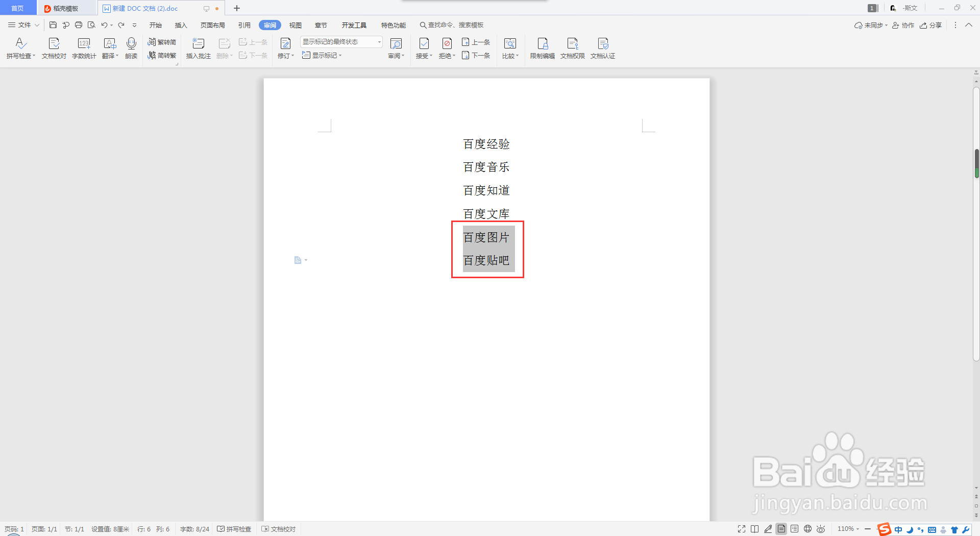Switch to the 开发工具 ribbon tab
The image size is (980, 536).
click(x=354, y=25)
